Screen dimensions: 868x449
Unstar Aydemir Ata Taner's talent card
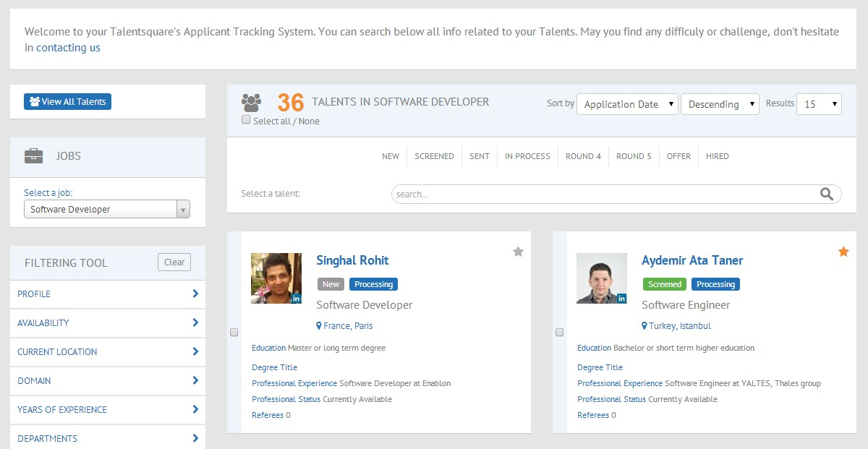pyautogui.click(x=843, y=251)
